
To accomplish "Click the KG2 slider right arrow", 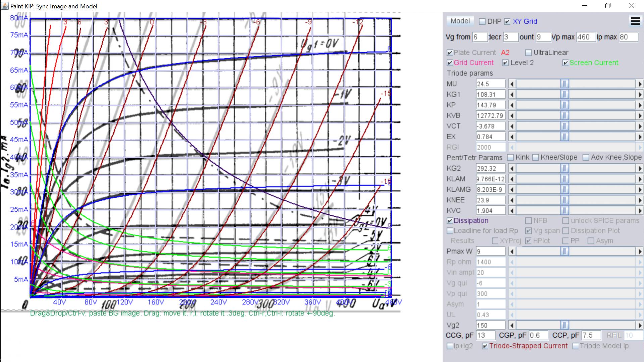I will pos(640,168).
